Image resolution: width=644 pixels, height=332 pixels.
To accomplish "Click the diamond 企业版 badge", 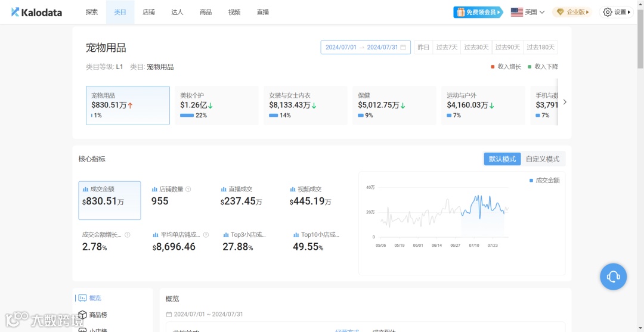I will (x=571, y=13).
